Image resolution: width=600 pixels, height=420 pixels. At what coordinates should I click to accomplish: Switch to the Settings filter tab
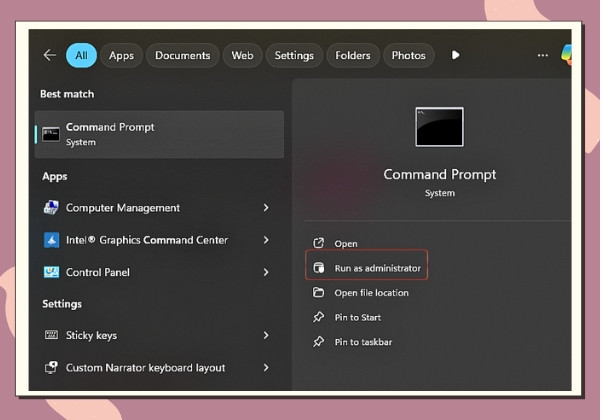294,55
